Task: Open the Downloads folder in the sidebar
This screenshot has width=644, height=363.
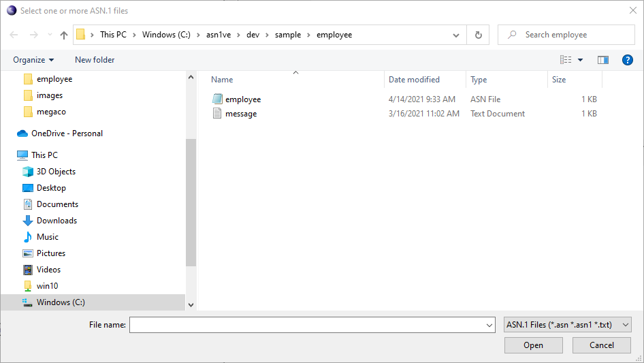Action: point(57,221)
